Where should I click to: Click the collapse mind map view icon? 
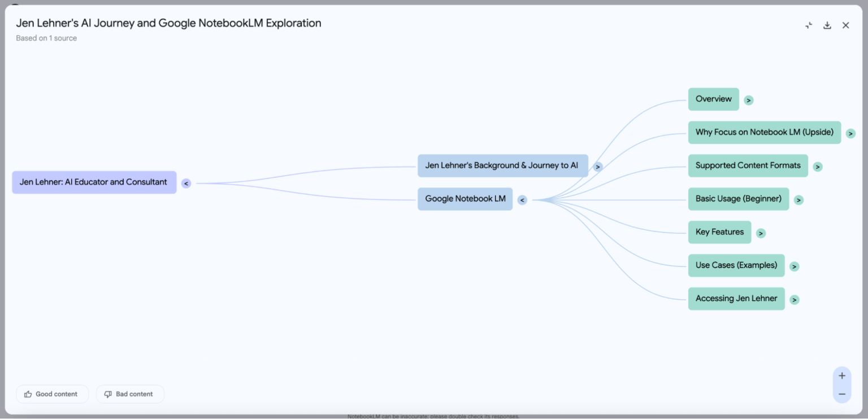tap(809, 25)
